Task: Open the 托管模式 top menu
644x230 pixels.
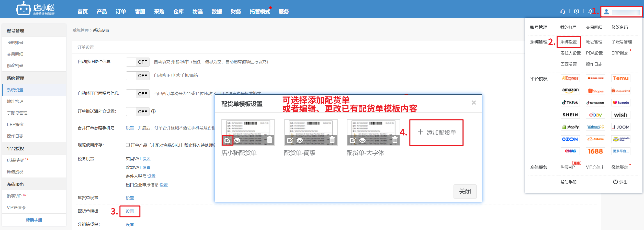Action: pos(260,12)
